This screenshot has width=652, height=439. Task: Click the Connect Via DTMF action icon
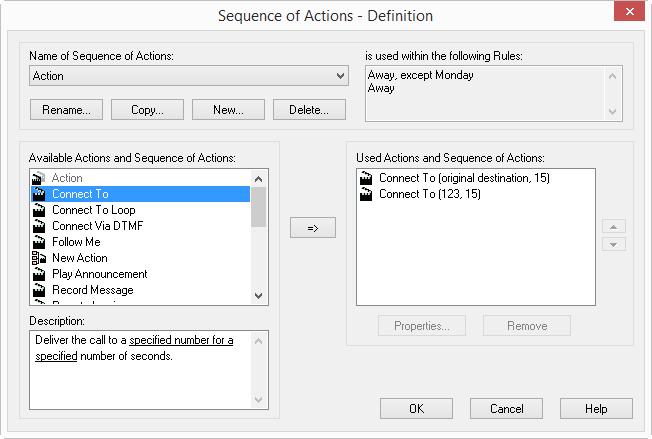pos(39,226)
